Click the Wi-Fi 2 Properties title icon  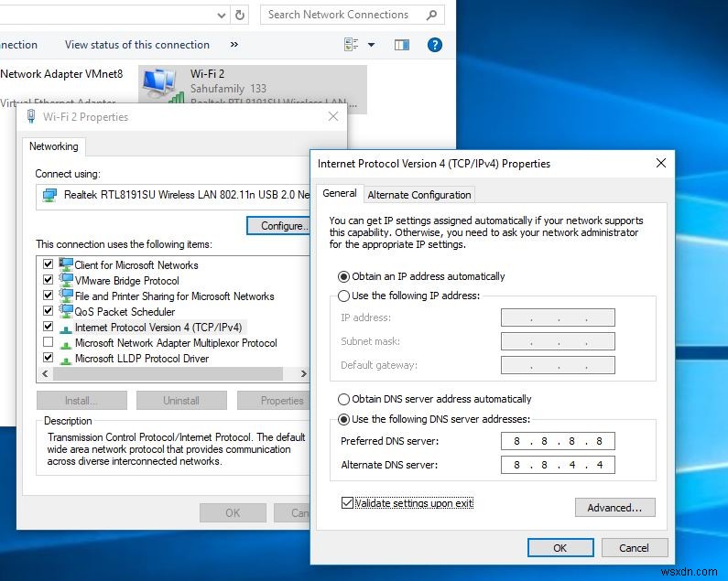coord(31,116)
